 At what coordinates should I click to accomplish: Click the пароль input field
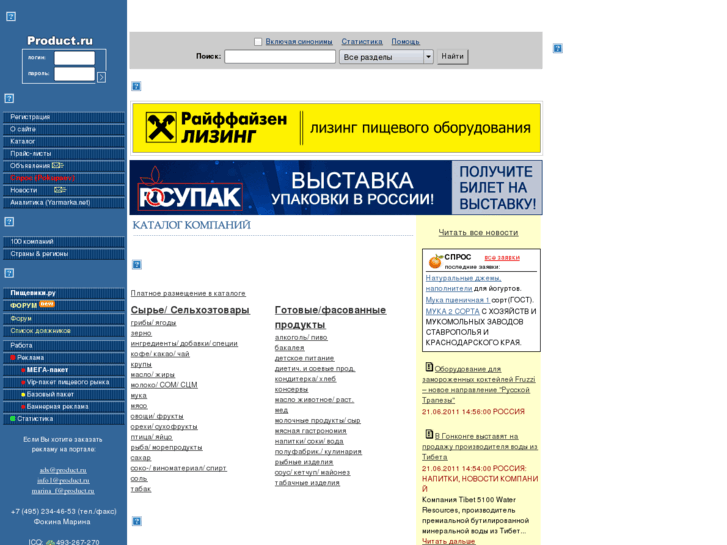(74, 74)
